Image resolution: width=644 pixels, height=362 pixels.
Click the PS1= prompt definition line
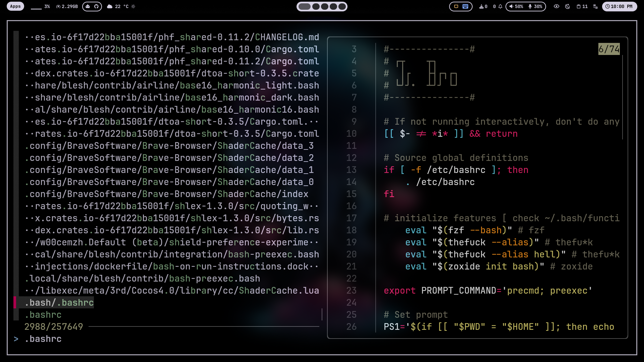click(499, 327)
